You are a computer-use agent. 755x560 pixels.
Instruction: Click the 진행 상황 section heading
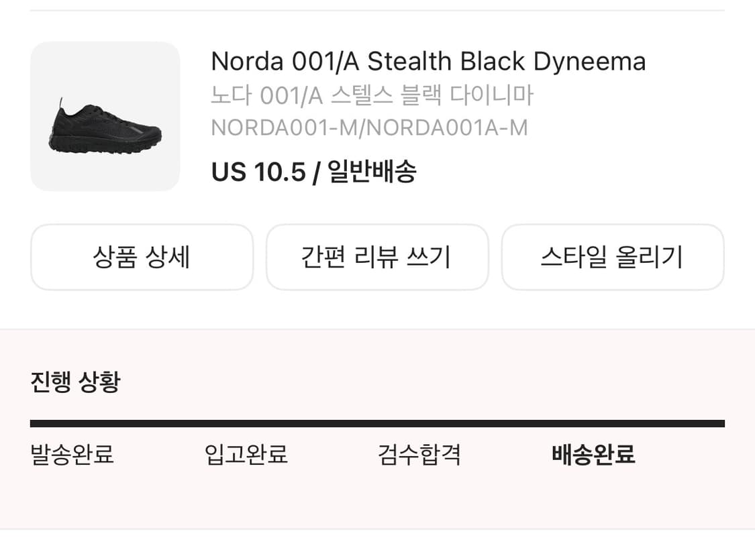pyautogui.click(x=75, y=382)
